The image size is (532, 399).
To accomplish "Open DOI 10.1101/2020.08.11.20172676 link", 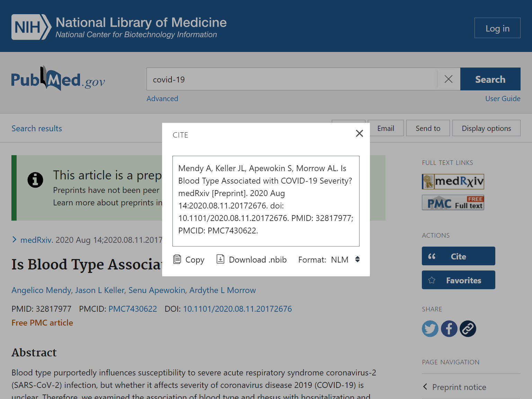I will 237,309.
